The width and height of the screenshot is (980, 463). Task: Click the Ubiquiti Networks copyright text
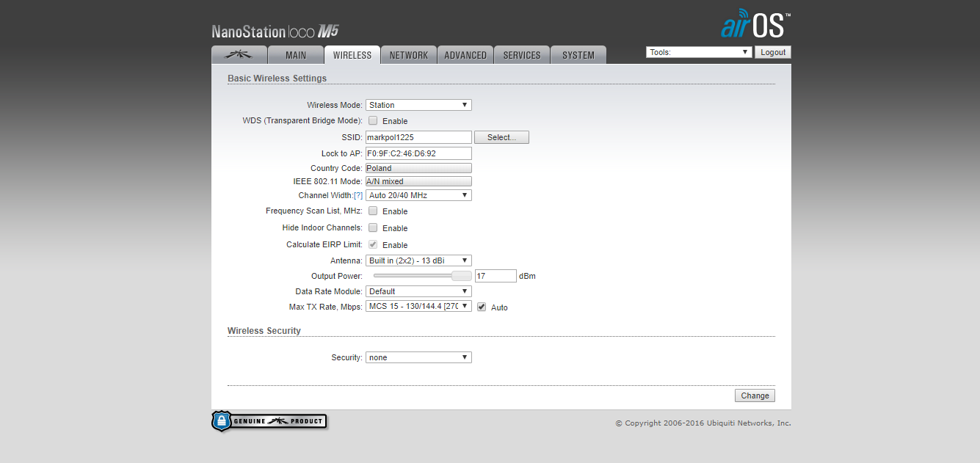pos(703,423)
